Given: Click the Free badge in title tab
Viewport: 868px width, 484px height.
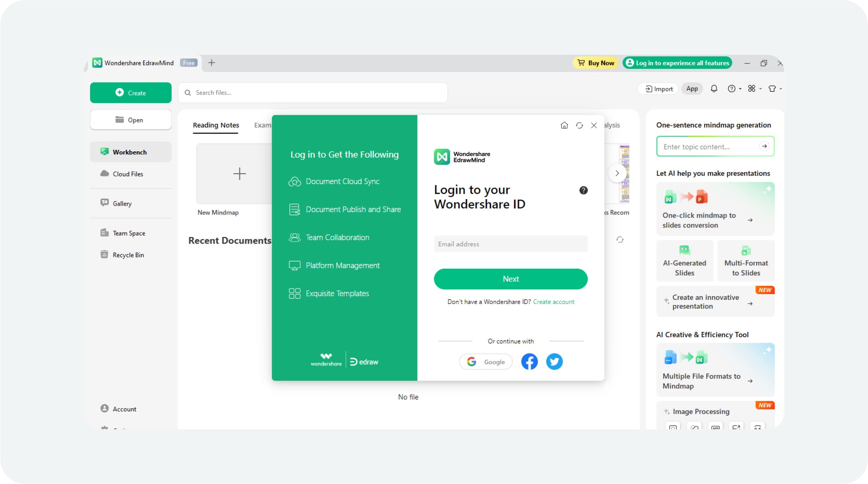Looking at the screenshot, I should [189, 63].
